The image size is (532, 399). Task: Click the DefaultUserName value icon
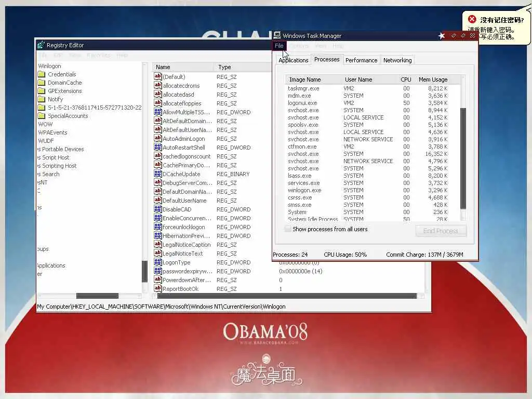point(158,200)
